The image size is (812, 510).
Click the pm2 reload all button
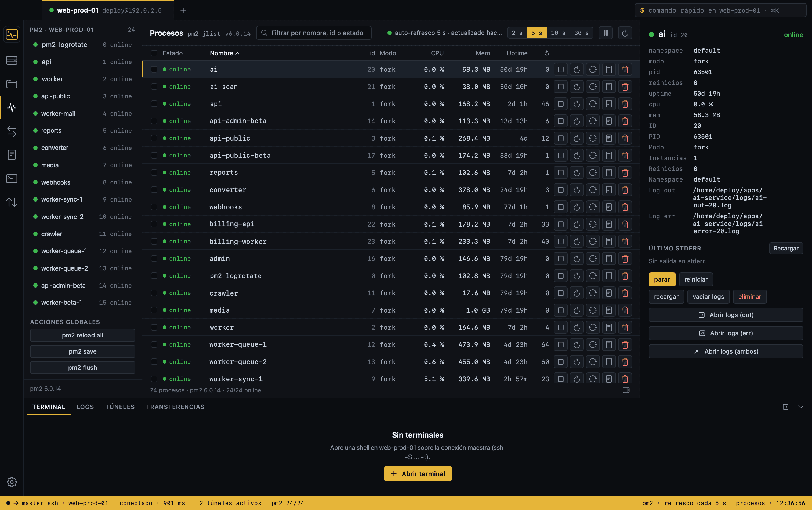(83, 335)
